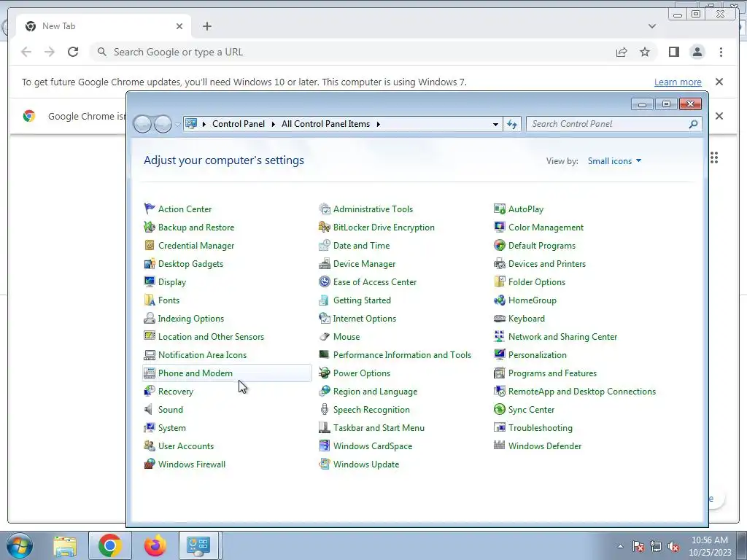Open recent pages dropdown beside navigation buttons

(178, 124)
